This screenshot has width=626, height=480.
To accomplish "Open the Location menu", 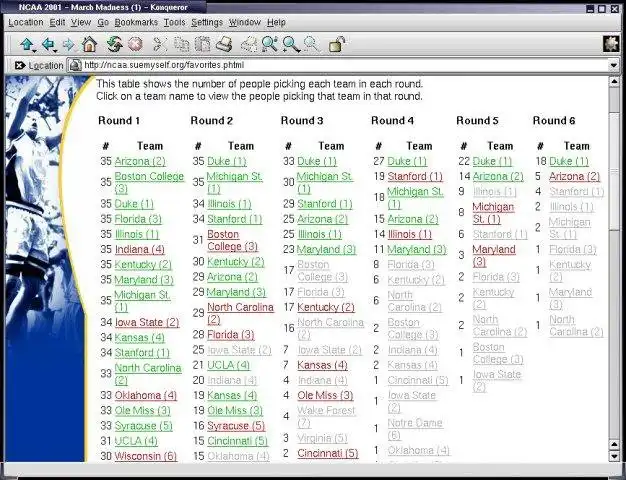I will 26,22.
